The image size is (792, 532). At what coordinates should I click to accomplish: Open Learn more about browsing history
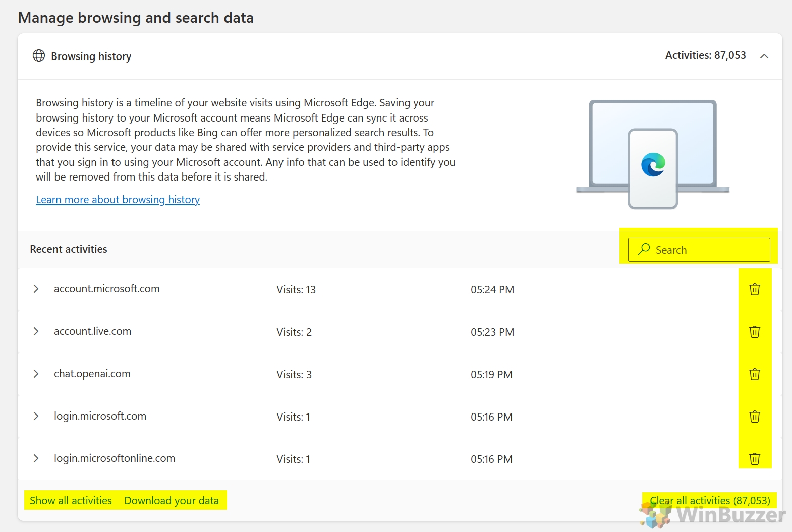tap(118, 200)
